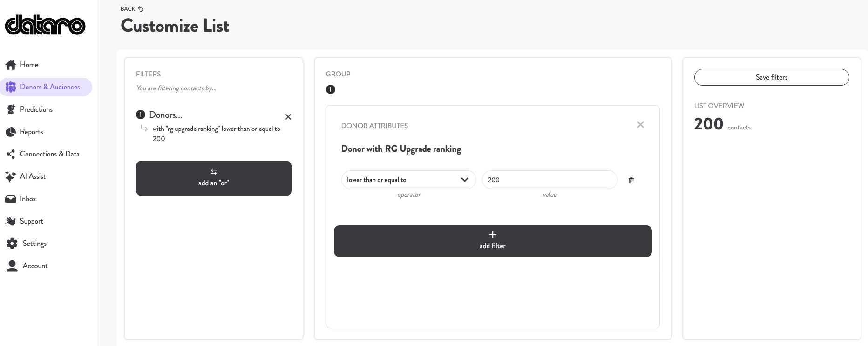
Task: Click the Settings gear icon
Action: 12,244
